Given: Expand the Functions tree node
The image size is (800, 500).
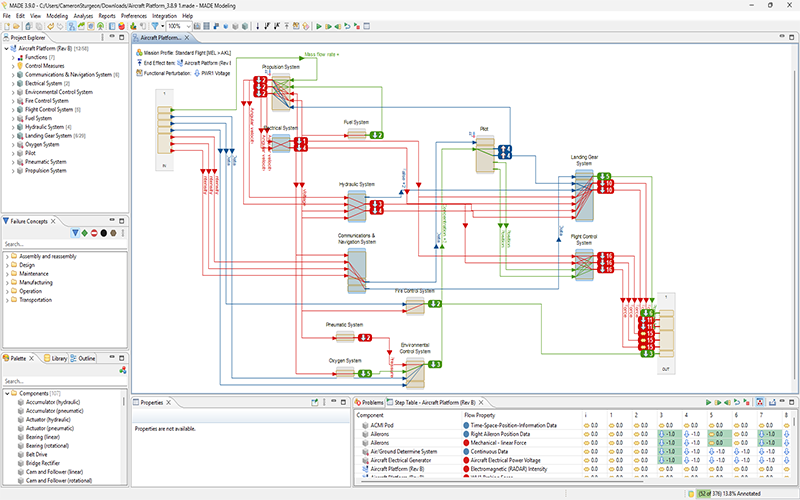Looking at the screenshot, I should [13, 58].
